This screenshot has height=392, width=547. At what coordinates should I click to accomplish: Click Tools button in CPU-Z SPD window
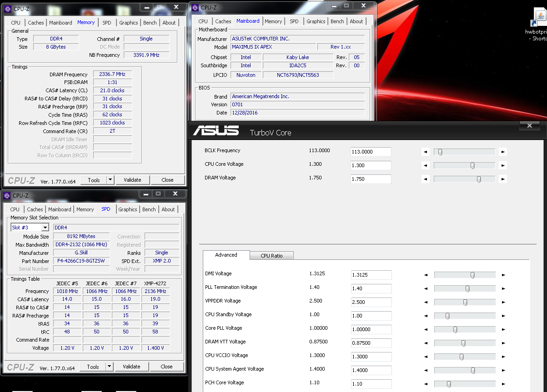[x=93, y=367]
